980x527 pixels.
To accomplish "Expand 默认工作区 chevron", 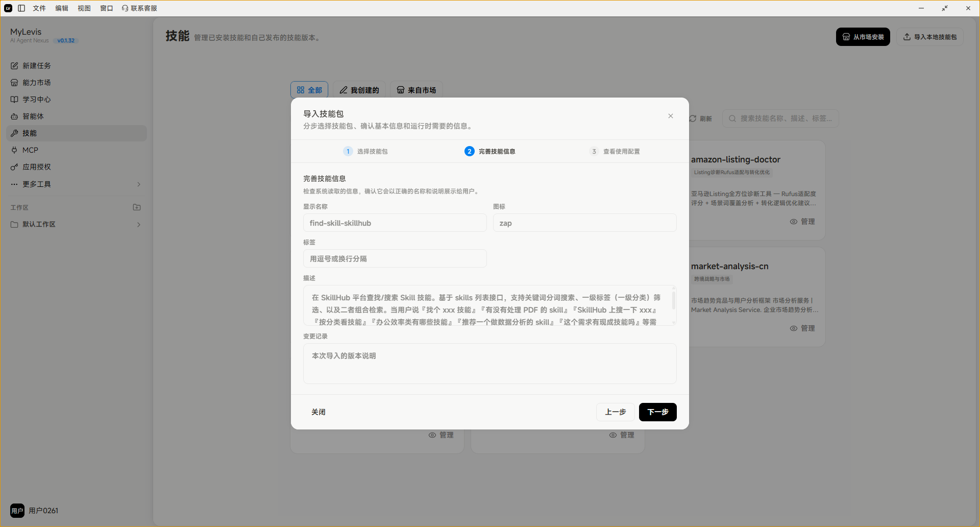I will [x=139, y=225].
